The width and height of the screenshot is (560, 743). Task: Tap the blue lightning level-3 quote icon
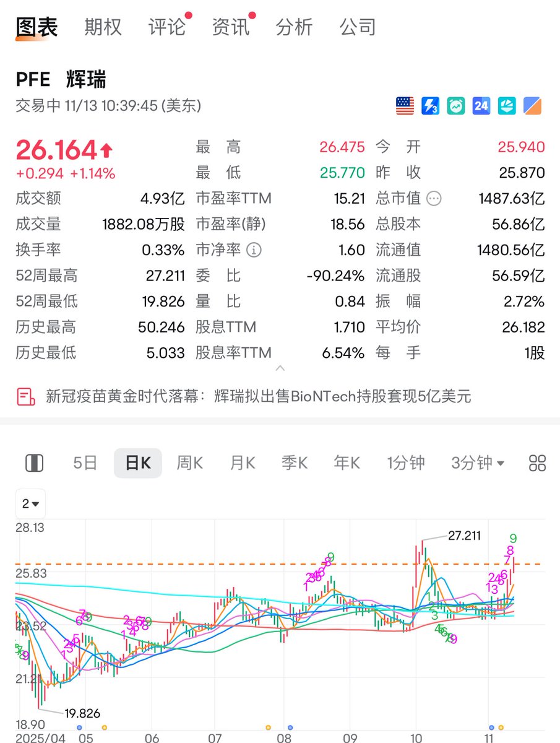click(430, 106)
